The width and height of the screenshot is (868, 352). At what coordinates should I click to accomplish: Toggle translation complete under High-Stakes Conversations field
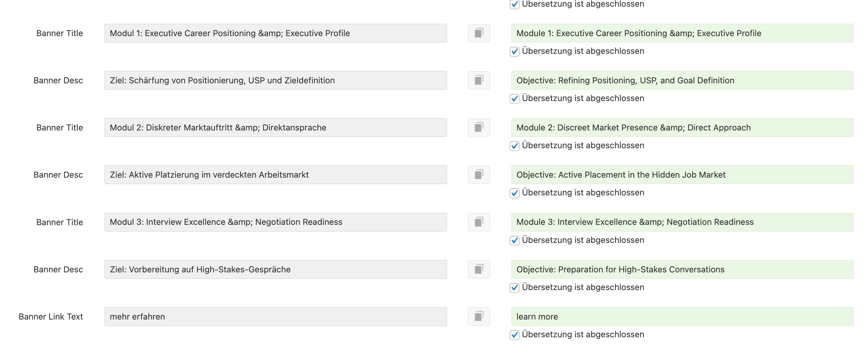click(x=514, y=287)
